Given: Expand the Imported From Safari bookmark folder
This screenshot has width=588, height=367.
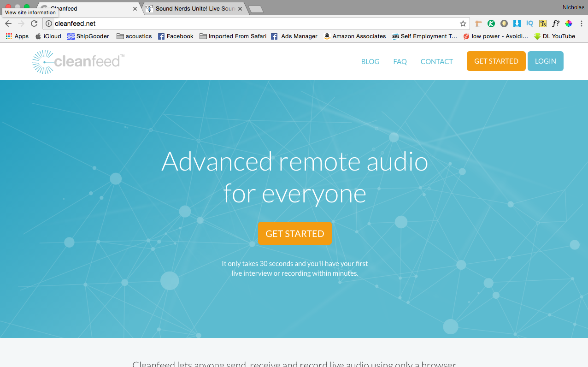Looking at the screenshot, I should 233,36.
